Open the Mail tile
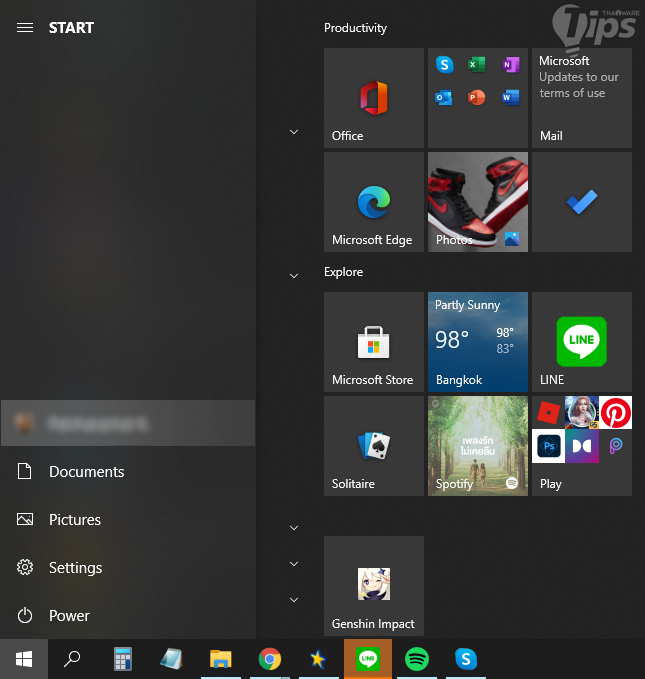The height and width of the screenshot is (679, 645). (x=582, y=98)
